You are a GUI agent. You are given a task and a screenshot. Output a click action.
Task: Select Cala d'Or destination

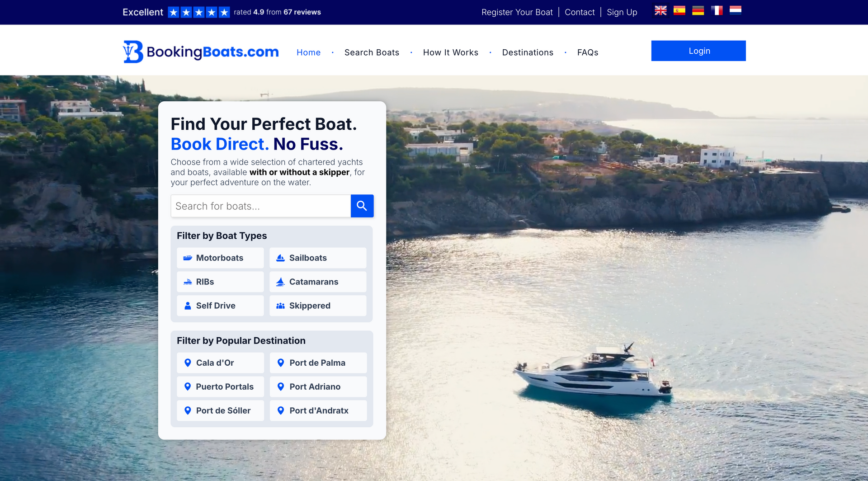click(x=220, y=363)
